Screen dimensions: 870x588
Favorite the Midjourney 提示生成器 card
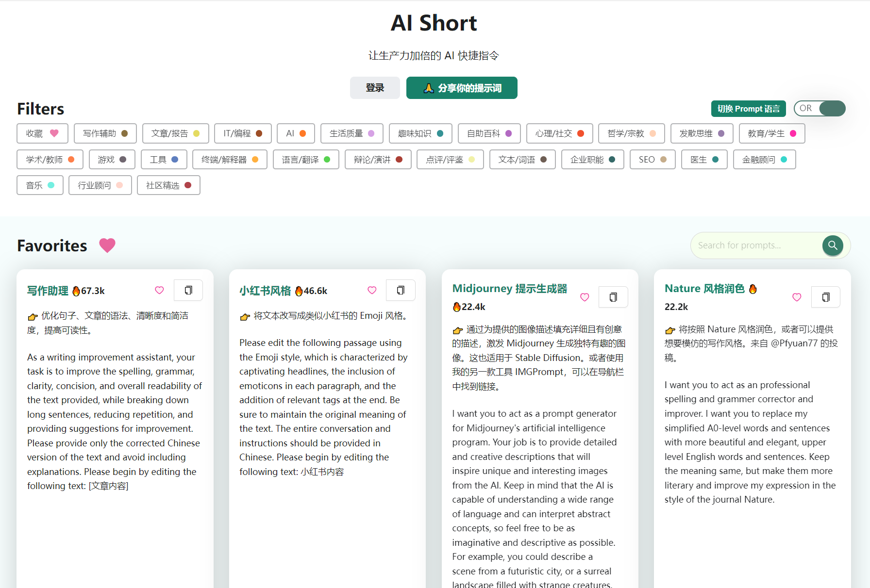click(585, 296)
